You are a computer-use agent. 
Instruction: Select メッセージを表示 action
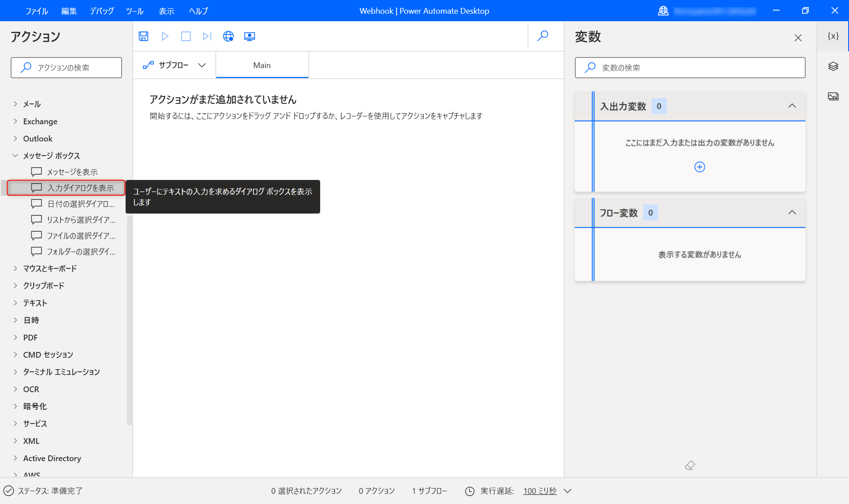[x=72, y=172]
